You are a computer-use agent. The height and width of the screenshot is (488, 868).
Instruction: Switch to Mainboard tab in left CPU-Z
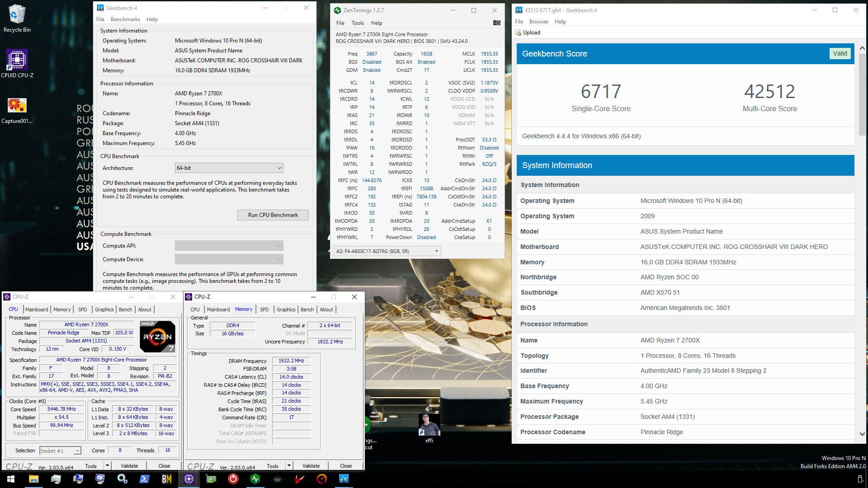(37, 310)
